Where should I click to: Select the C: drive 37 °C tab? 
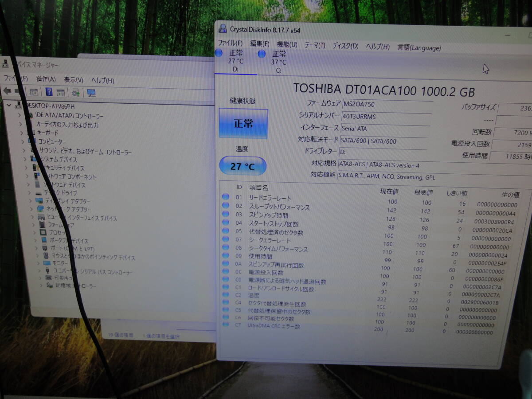point(278,62)
